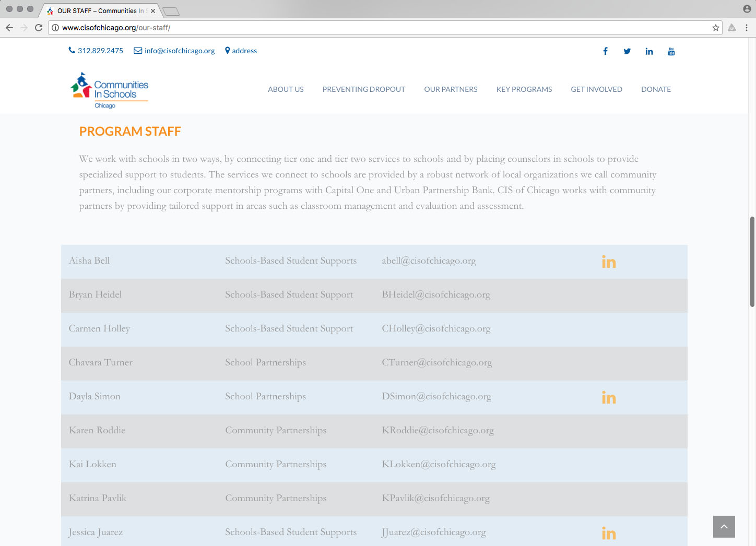The height and width of the screenshot is (546, 756).
Task: Click the scroll back to top arrow button
Action: click(724, 527)
